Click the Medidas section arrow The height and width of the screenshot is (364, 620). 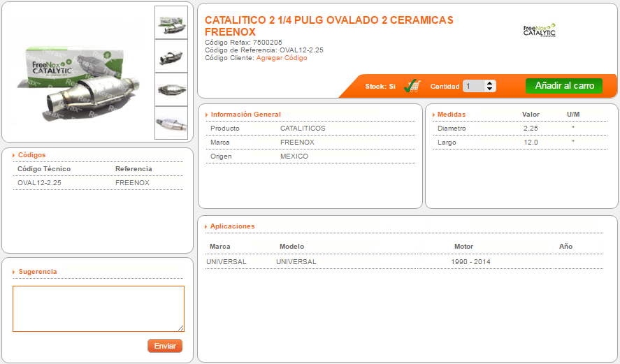[x=434, y=115]
